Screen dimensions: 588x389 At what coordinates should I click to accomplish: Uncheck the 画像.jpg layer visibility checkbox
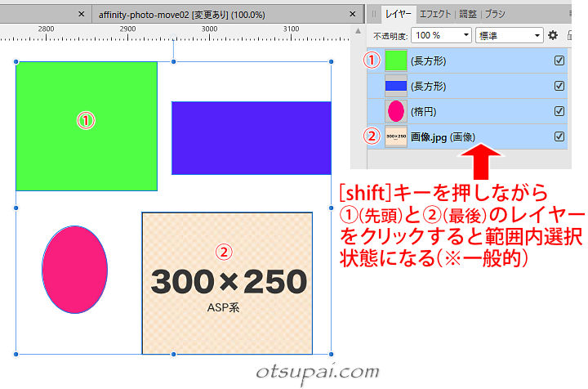click(559, 136)
